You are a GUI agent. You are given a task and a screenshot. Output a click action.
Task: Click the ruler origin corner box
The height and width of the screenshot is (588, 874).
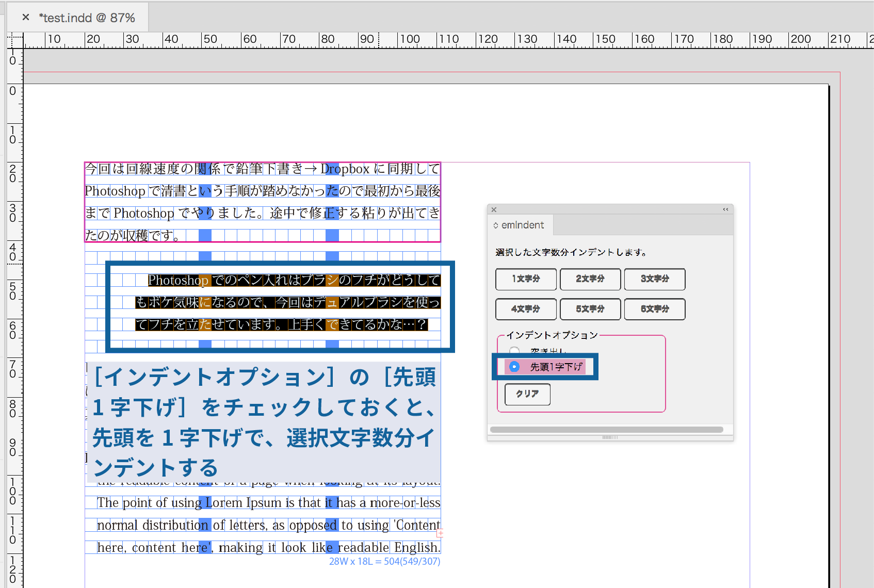coord(14,39)
